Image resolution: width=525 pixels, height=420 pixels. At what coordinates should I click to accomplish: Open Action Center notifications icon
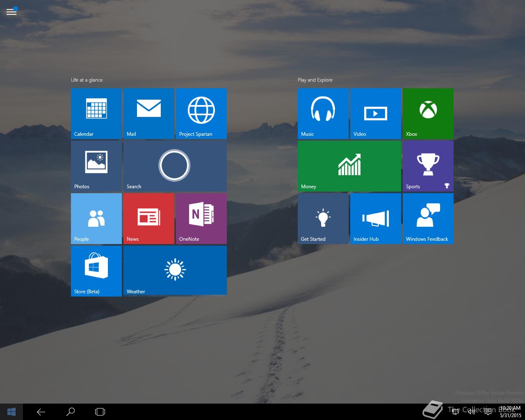pyautogui.click(x=488, y=412)
